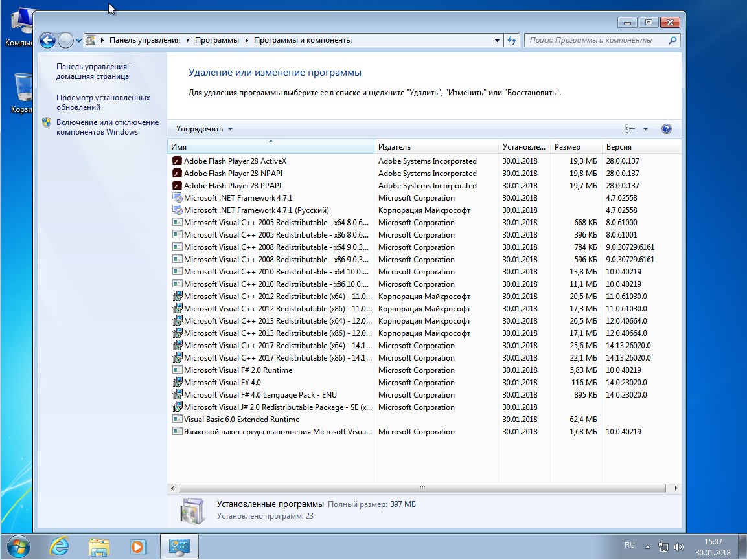
Task: Open Включение или отключение компонентов Windows
Action: [107, 127]
